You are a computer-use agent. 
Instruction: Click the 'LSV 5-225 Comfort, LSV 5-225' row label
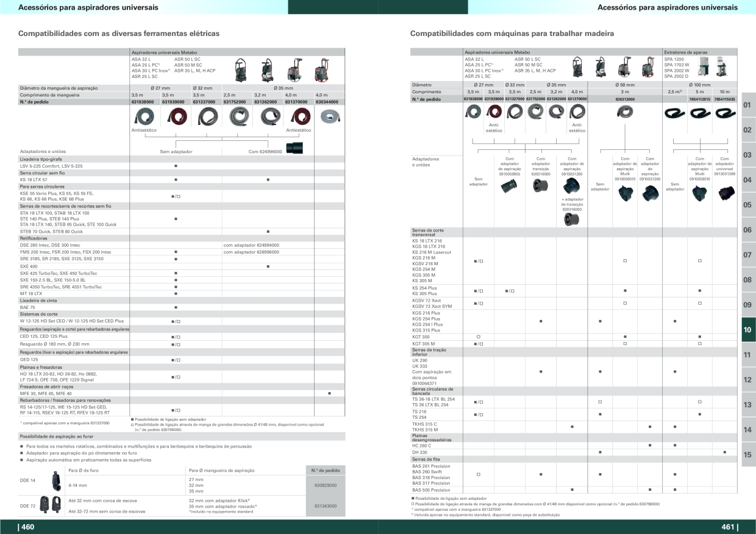coord(51,166)
